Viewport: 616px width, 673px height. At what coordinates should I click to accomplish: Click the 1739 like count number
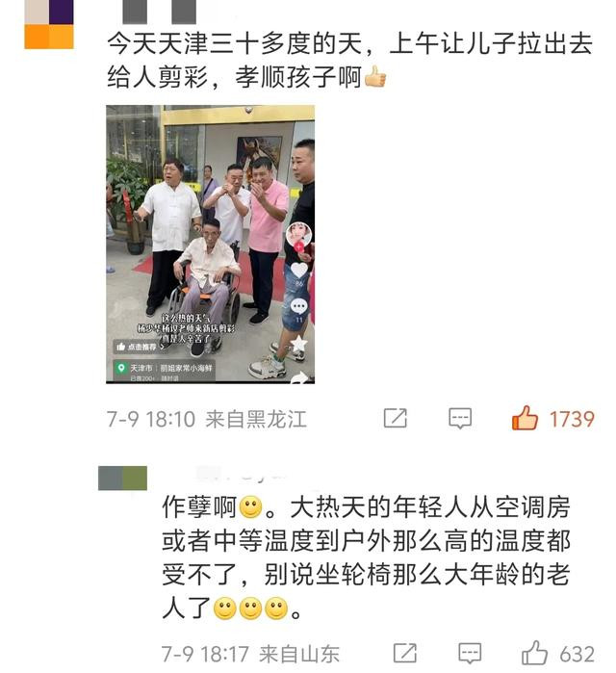point(573,420)
